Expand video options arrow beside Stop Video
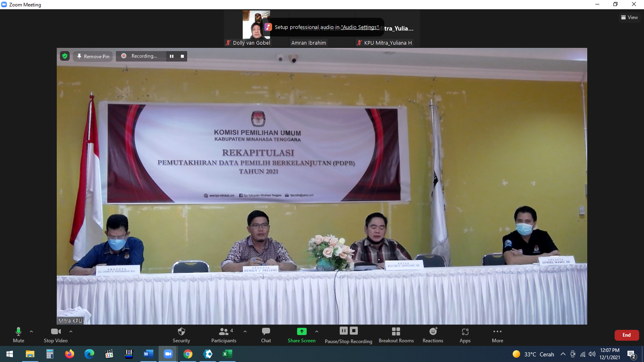The height and width of the screenshot is (362, 644). [71, 331]
